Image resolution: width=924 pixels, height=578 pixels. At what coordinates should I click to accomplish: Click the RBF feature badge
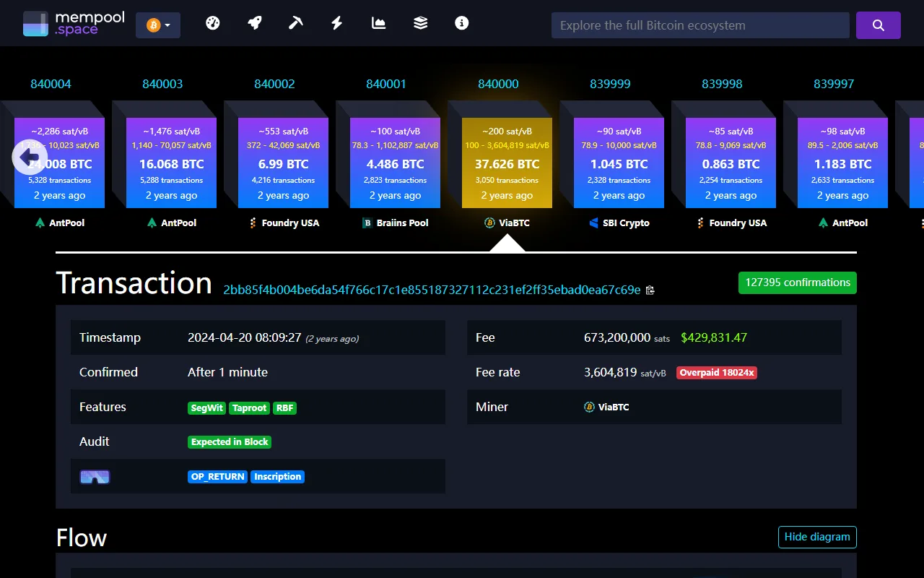pos(285,407)
